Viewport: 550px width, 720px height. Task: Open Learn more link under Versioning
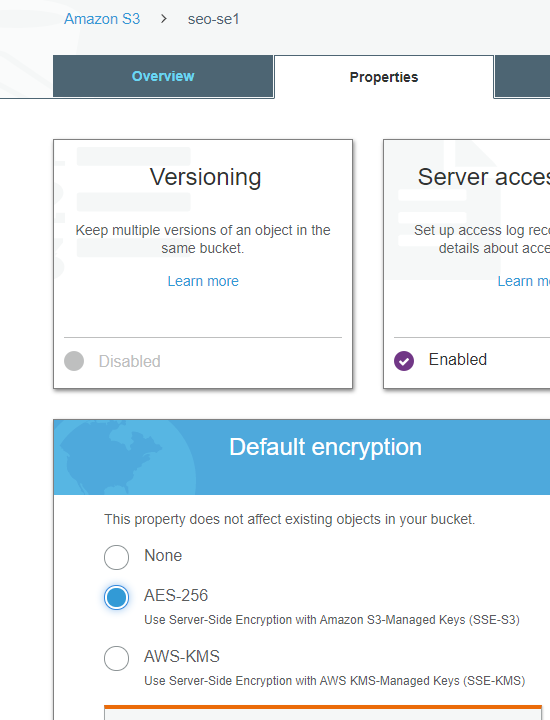(x=203, y=281)
